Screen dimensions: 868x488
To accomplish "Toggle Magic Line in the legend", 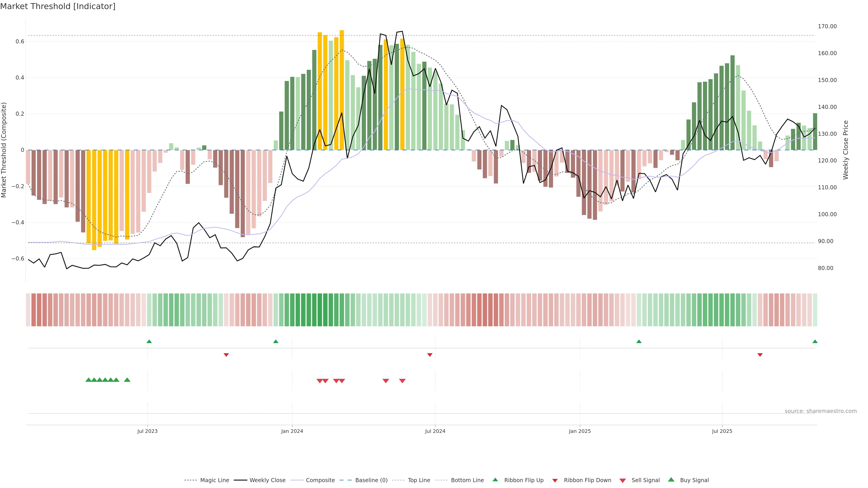I will coord(214,480).
